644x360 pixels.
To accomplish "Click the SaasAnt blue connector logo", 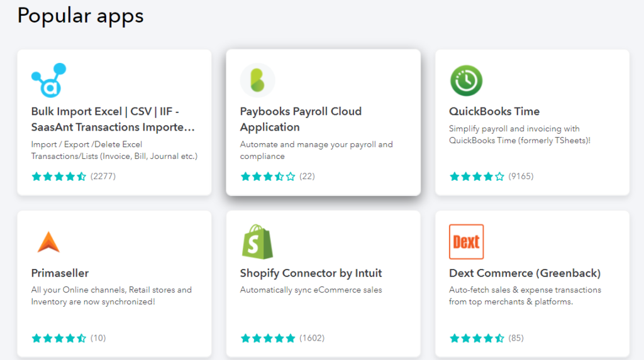I will coord(48,80).
